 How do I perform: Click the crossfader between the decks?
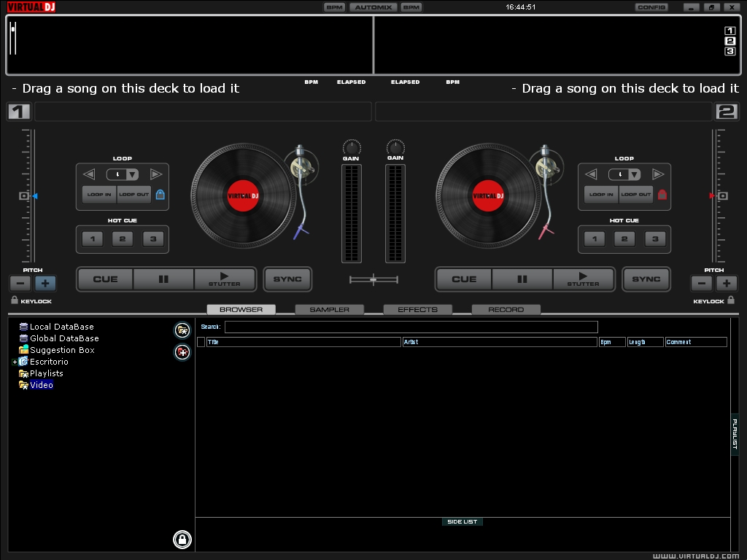373,279
